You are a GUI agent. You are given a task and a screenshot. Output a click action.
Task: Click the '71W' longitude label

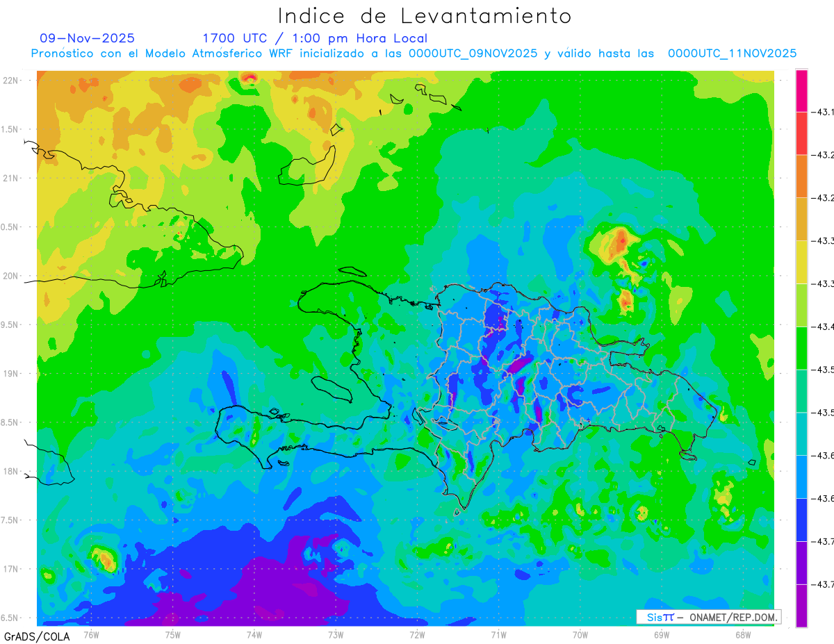(498, 634)
